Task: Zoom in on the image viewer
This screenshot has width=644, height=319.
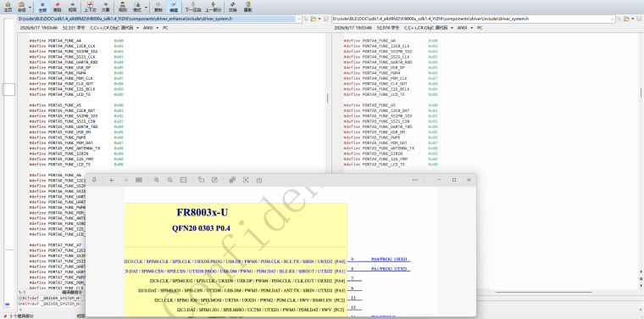Action: 157,180
